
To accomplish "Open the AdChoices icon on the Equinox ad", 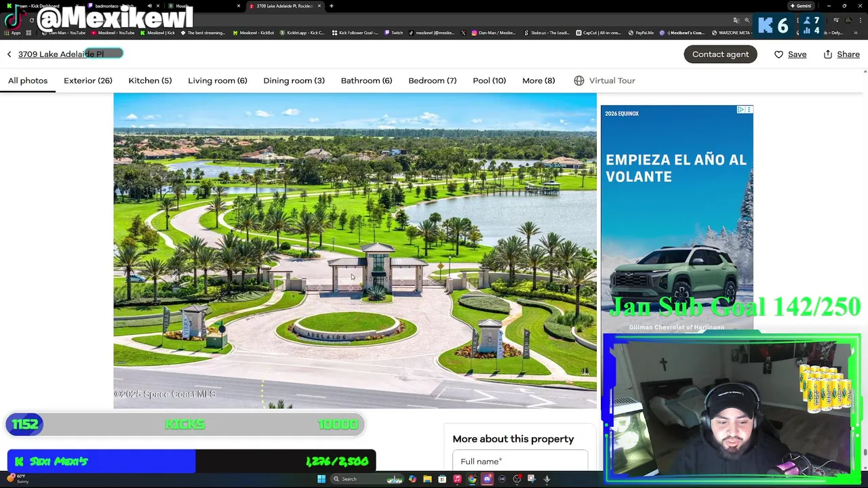I will [x=741, y=109].
